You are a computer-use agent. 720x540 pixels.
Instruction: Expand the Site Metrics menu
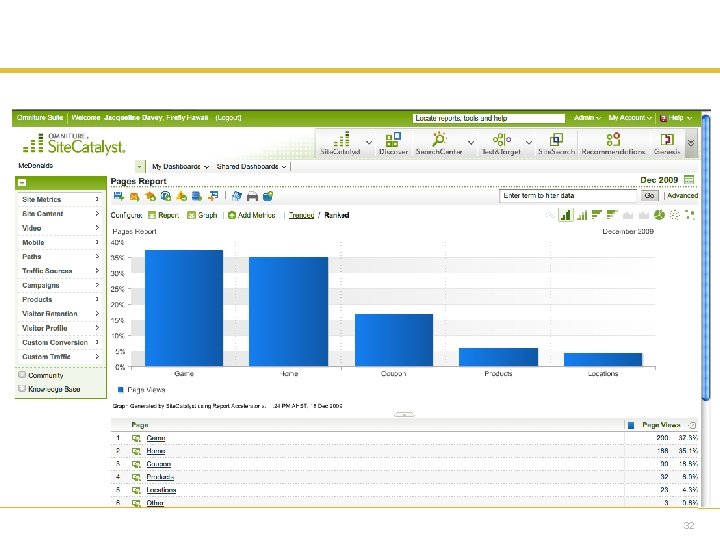coord(61,199)
